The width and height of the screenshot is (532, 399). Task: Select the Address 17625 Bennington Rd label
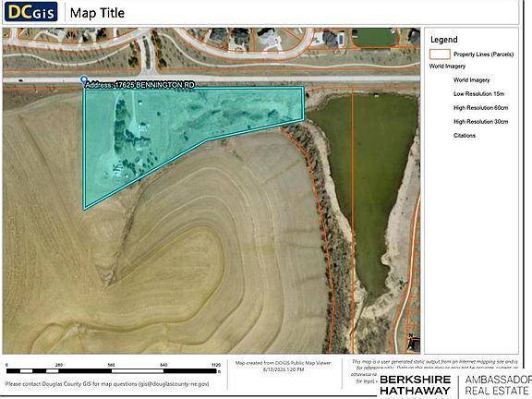[x=139, y=85]
